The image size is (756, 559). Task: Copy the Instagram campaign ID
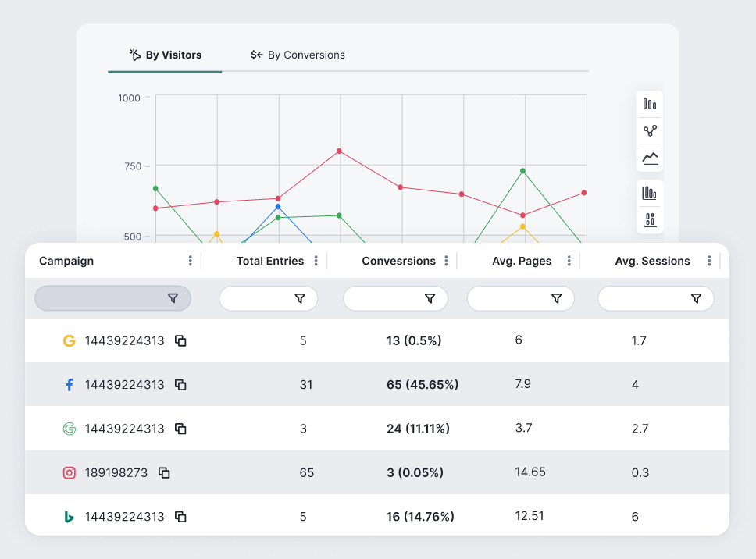(x=163, y=472)
